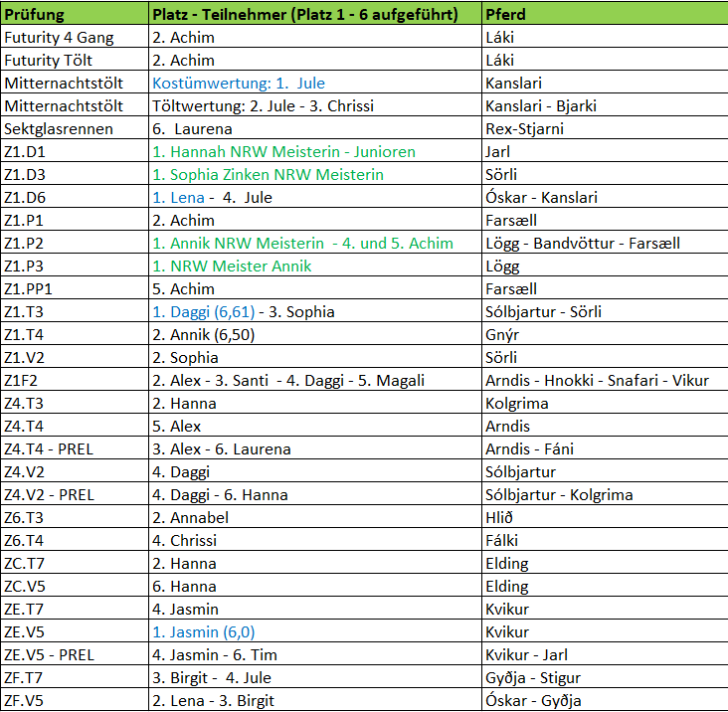Click 'Töltwertung: 2. Jule - 3. Chrissi'
728x712 pixels.
(x=315, y=104)
